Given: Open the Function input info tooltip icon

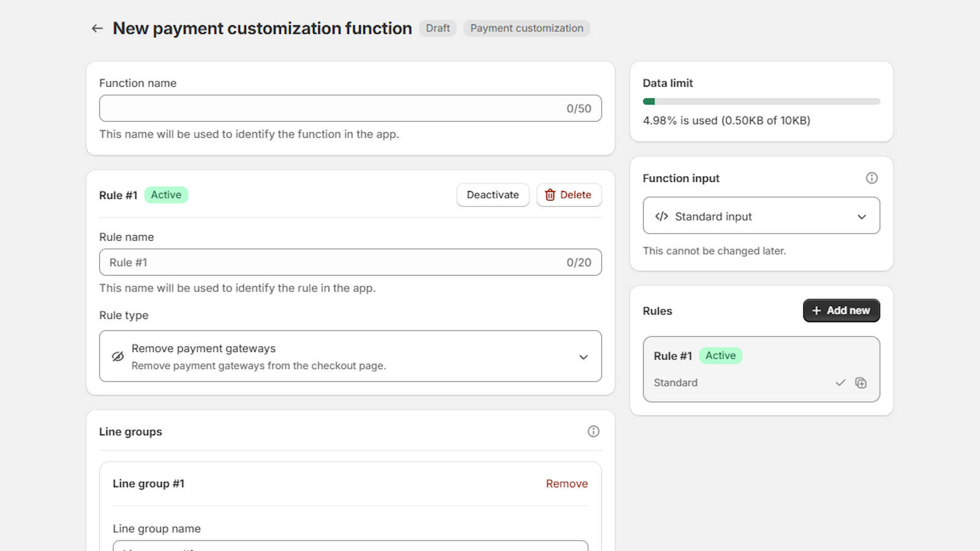Looking at the screenshot, I should tap(872, 178).
